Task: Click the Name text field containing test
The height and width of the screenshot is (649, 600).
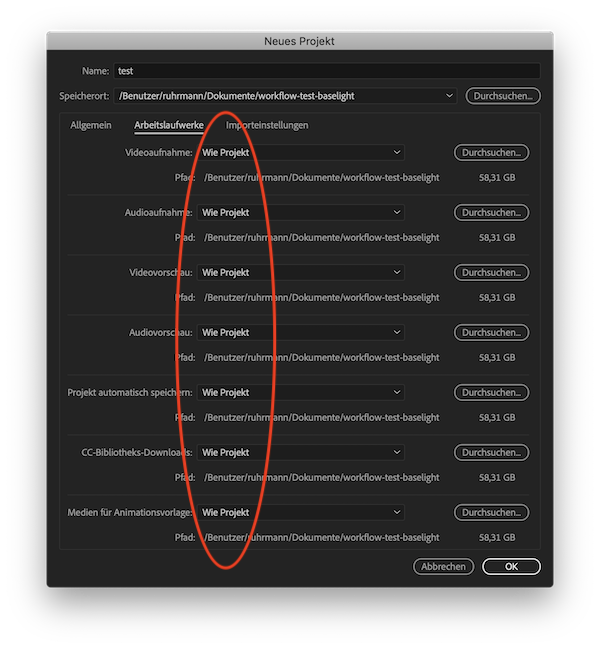Action: click(326, 71)
